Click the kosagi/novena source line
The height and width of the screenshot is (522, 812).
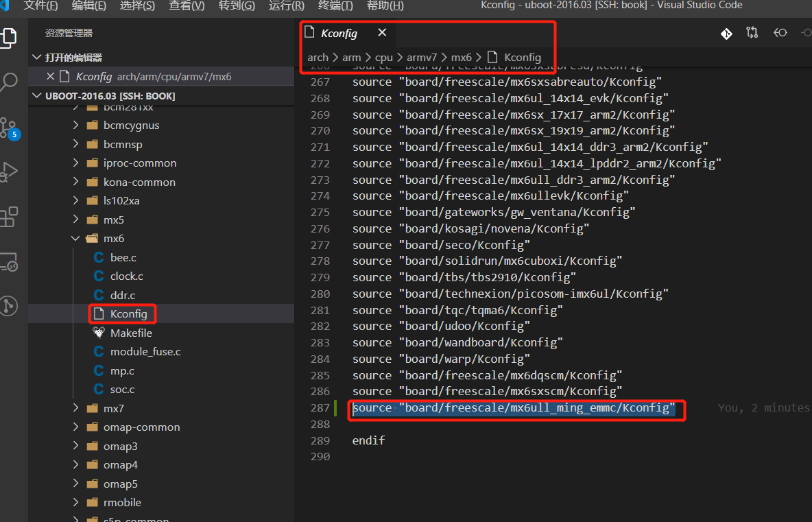tap(470, 228)
